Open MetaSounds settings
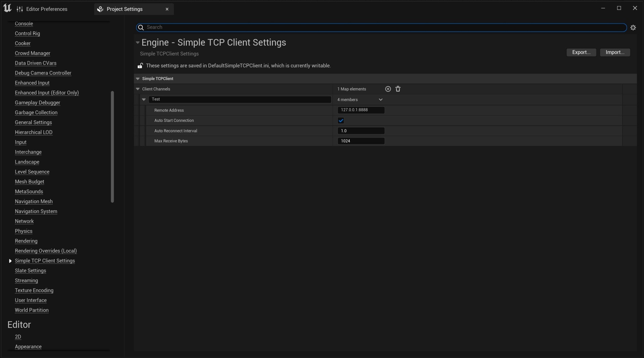This screenshot has height=358, width=644. click(x=29, y=192)
